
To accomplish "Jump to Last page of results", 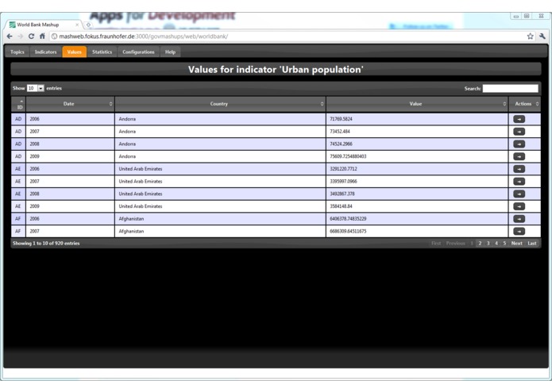I will (x=532, y=244).
